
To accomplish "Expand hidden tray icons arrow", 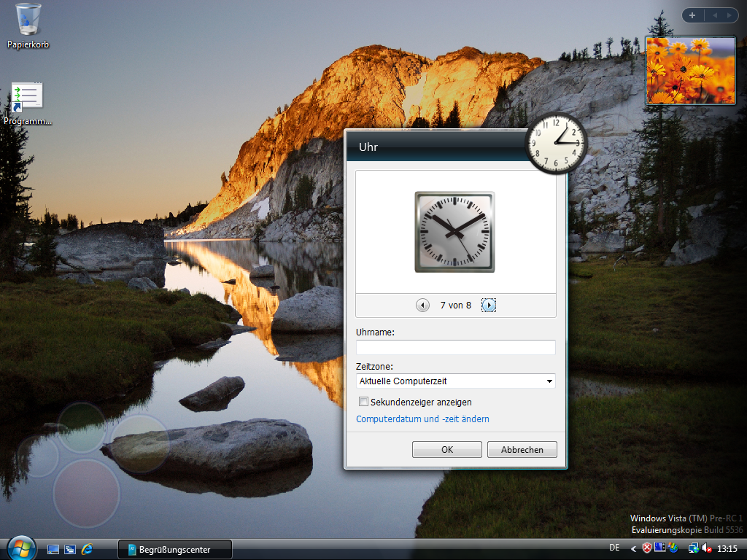I will (633, 548).
